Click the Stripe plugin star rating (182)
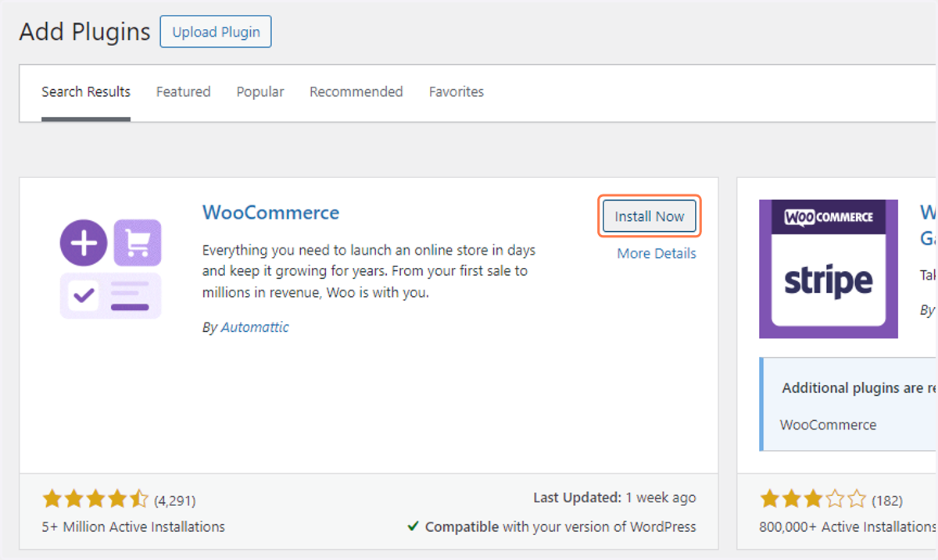Screen dimensions: 938x560 click(x=813, y=499)
